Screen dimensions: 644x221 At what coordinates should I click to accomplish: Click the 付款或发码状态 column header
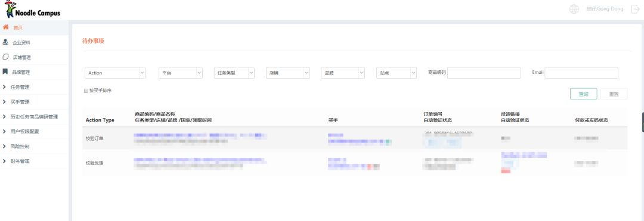[x=592, y=120]
